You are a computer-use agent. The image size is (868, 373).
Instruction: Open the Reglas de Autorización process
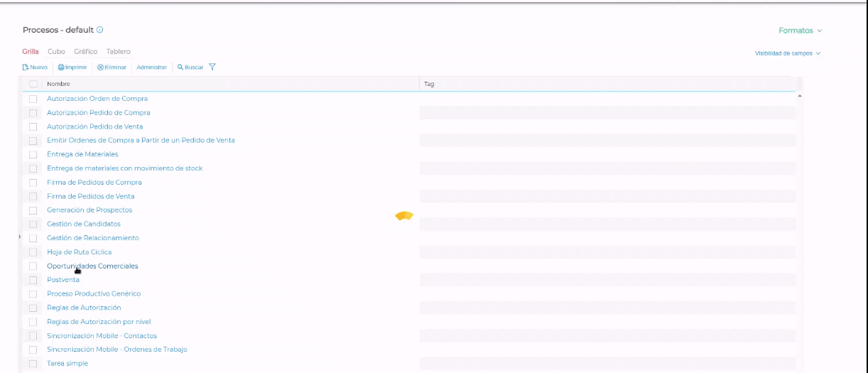84,308
